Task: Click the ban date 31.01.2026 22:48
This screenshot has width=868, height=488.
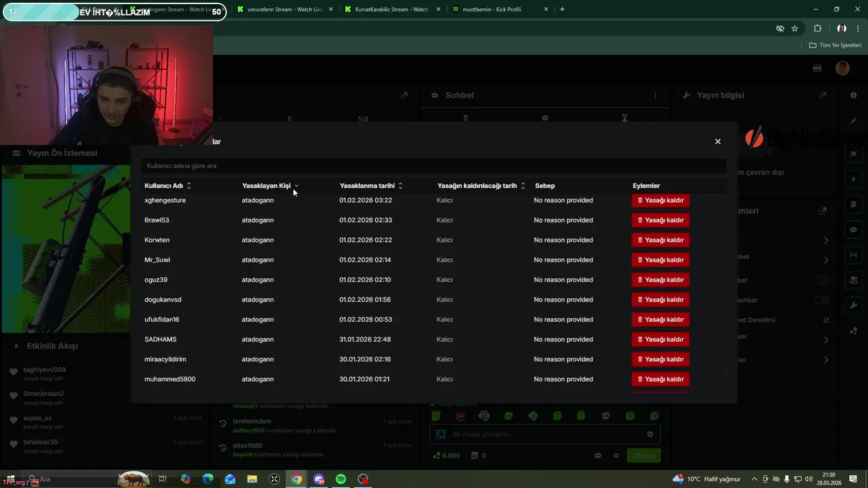Action: click(x=366, y=340)
